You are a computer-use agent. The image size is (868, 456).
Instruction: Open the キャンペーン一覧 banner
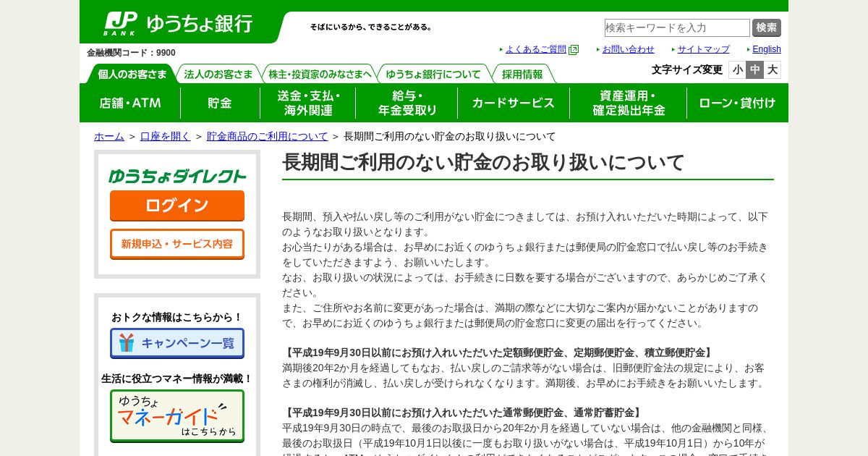tap(177, 343)
